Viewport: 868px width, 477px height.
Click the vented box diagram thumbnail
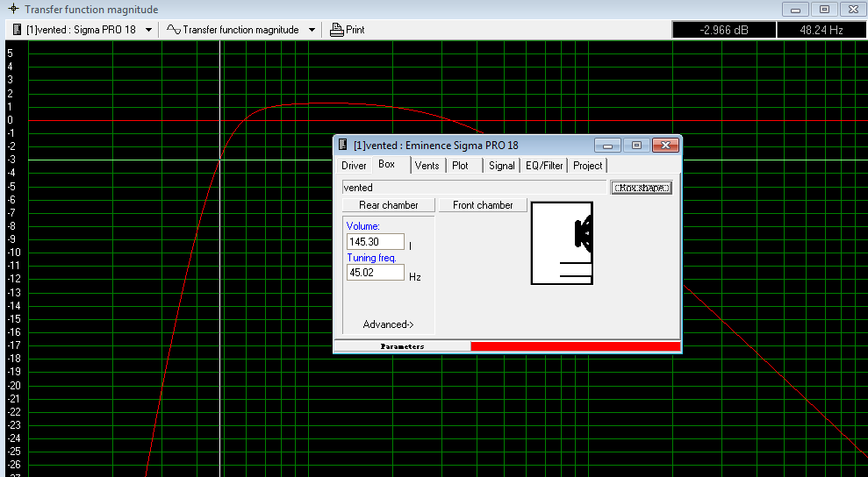click(x=562, y=243)
